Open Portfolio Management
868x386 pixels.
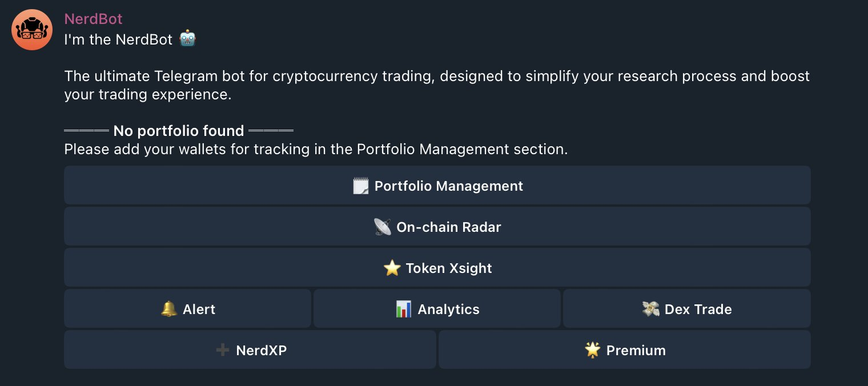(437, 185)
